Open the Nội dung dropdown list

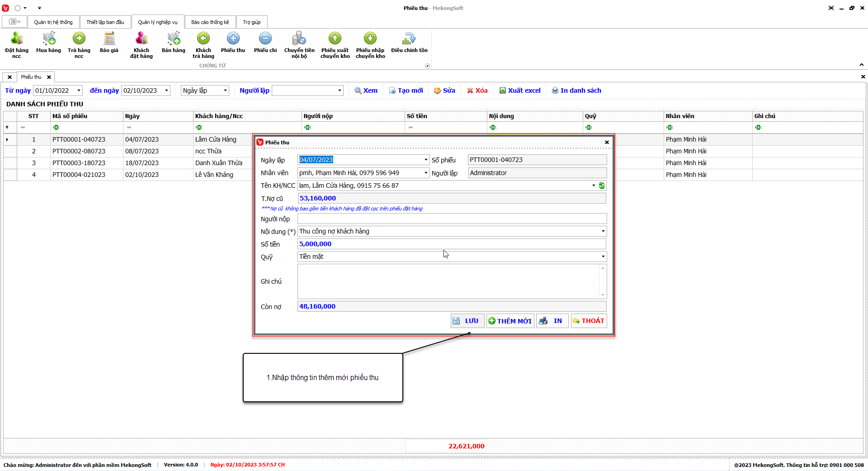pyautogui.click(x=603, y=231)
